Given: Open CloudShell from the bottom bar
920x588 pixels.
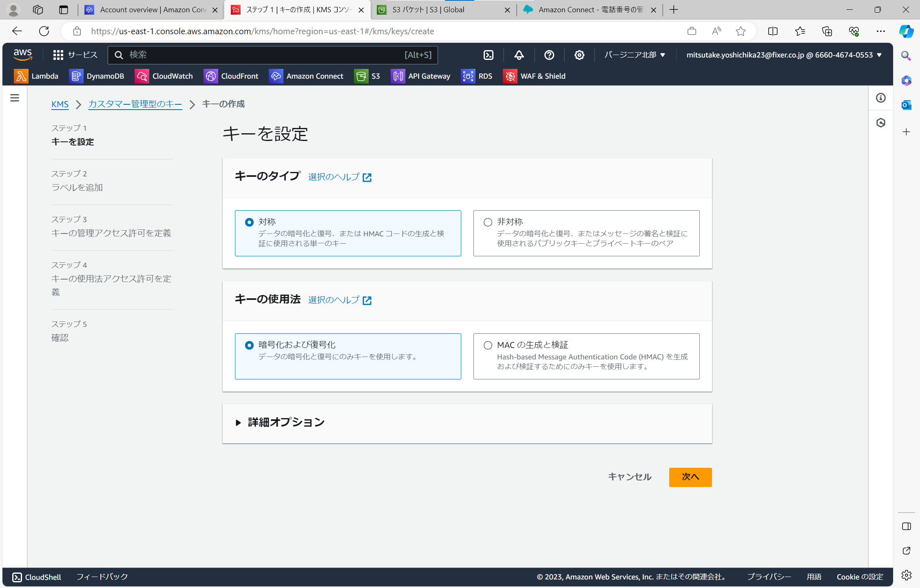Looking at the screenshot, I should tap(36, 577).
